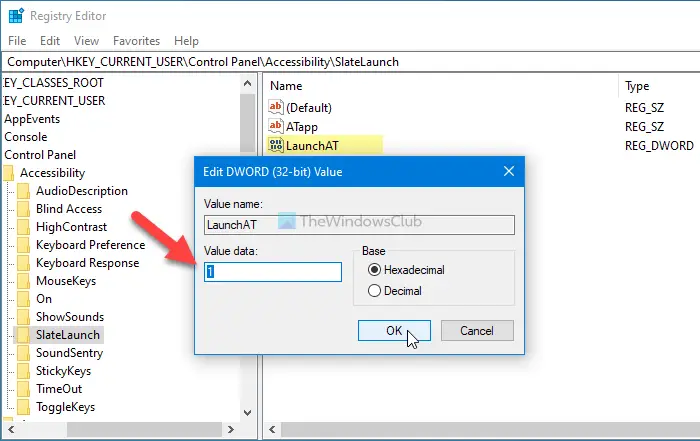Viewport: 700px width, 441px height.
Task: Click the SlateLaunch folder icon
Action: click(23, 335)
